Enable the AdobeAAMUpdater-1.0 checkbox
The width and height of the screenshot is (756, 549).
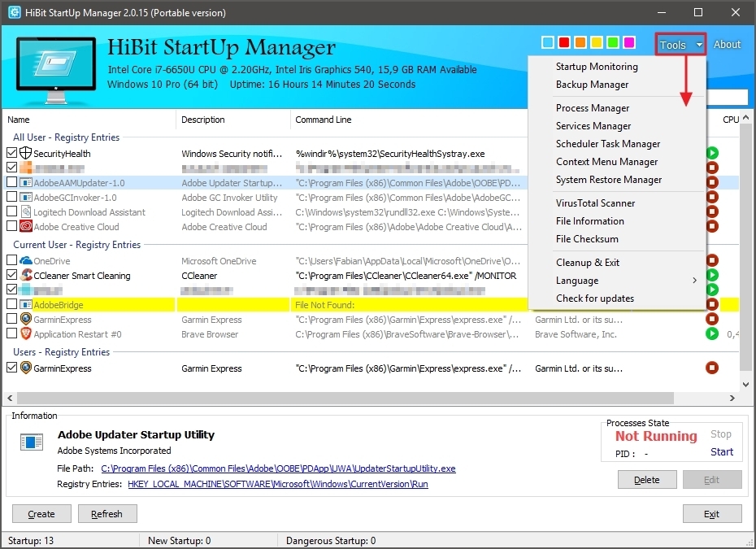[11, 182]
